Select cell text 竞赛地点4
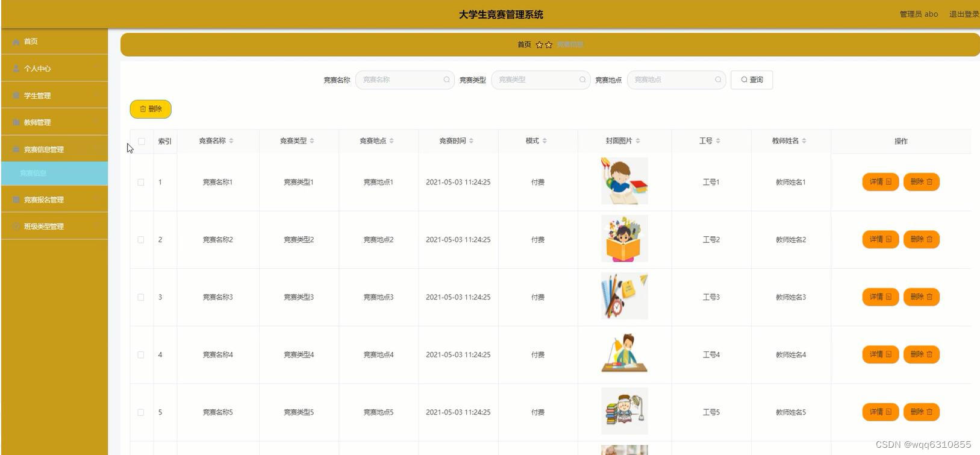The width and height of the screenshot is (980, 455). coord(378,355)
